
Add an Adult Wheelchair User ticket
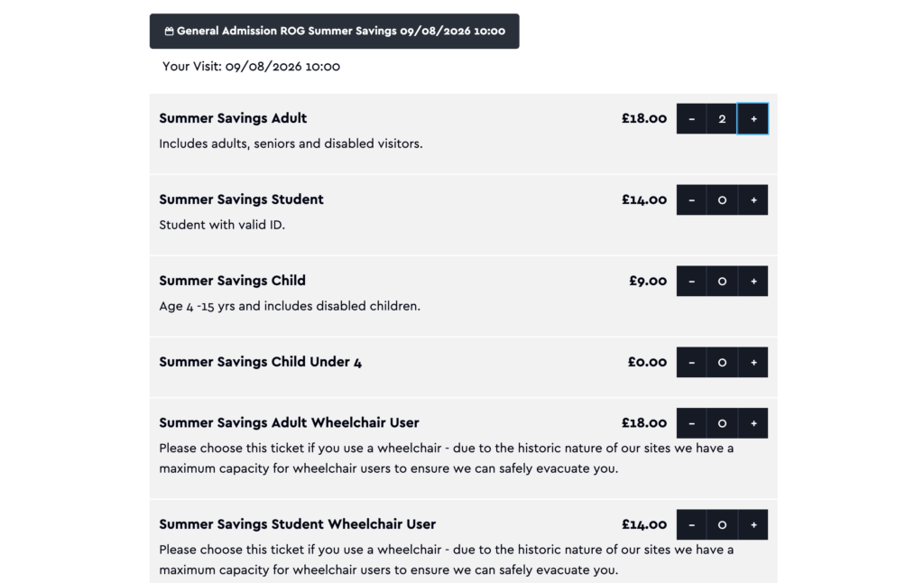point(753,423)
